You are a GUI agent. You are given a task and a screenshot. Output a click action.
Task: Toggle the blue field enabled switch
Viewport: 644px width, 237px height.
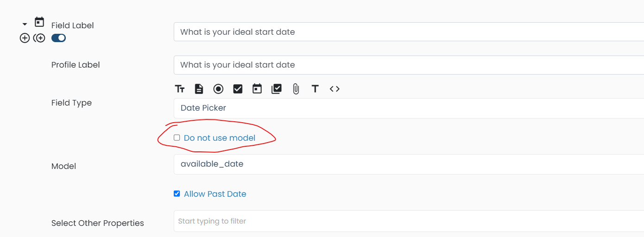(x=58, y=38)
